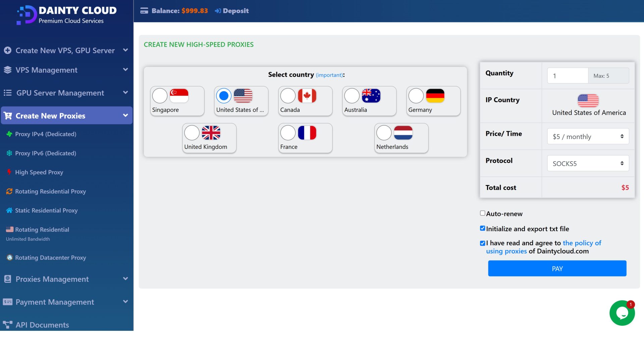644x362 pixels.
Task: Click the US flag icon beside Rotating Residential Unlimited
Action: point(10,229)
